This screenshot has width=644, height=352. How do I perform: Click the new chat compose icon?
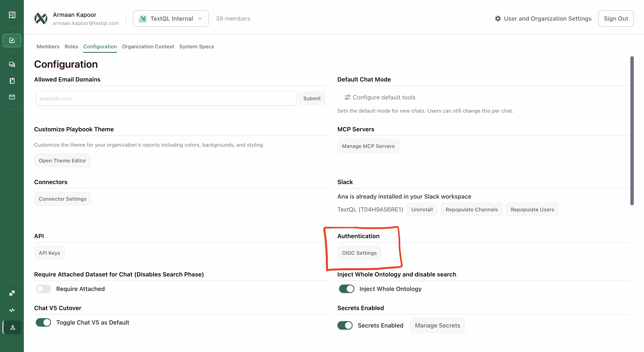click(12, 40)
